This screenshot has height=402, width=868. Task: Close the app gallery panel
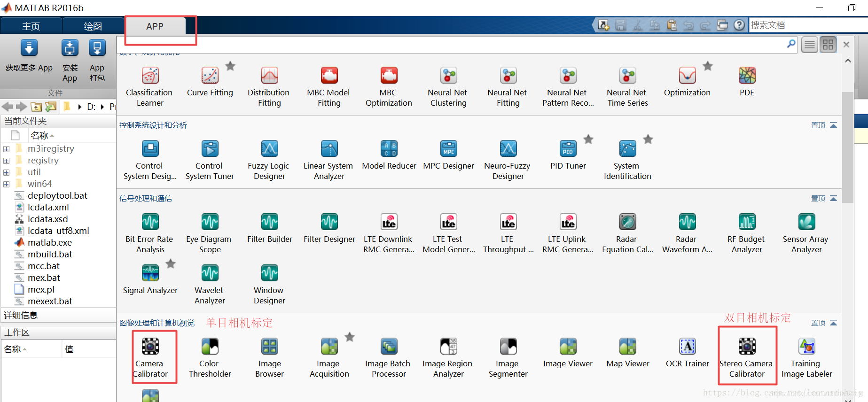[x=846, y=45]
